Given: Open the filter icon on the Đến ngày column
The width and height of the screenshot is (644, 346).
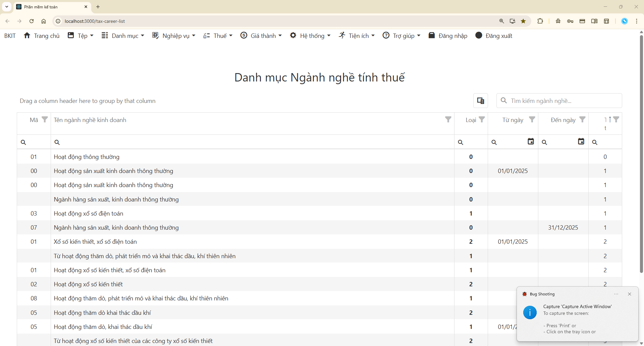Looking at the screenshot, I should [583, 119].
